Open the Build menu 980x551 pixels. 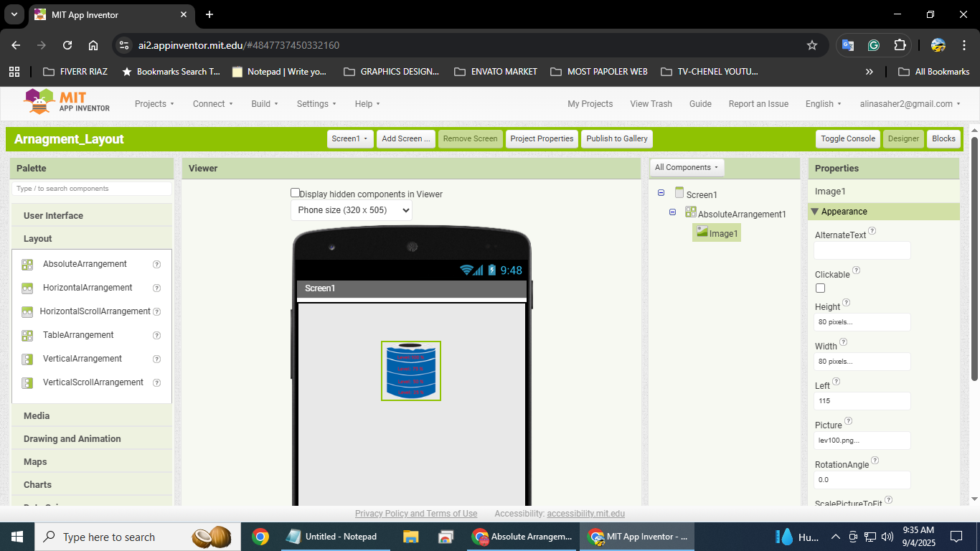click(x=264, y=104)
